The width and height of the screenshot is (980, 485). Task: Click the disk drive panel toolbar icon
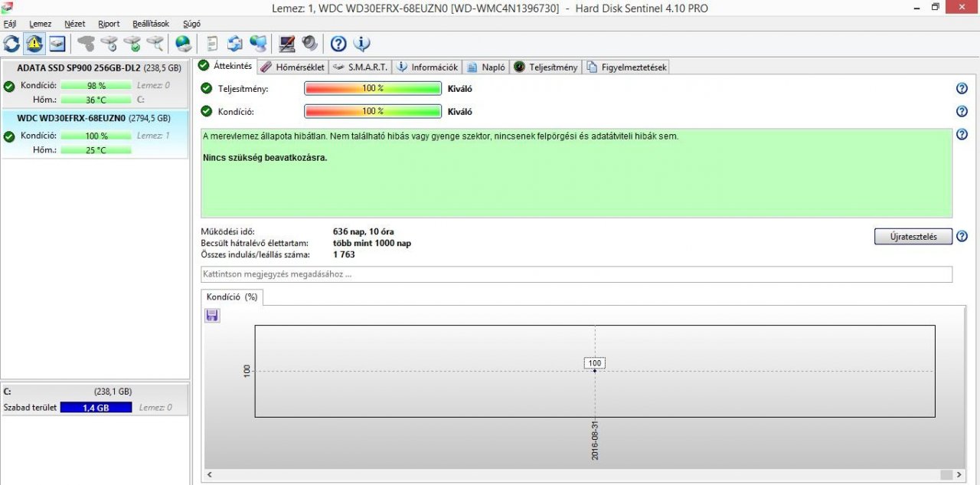[x=57, y=44]
